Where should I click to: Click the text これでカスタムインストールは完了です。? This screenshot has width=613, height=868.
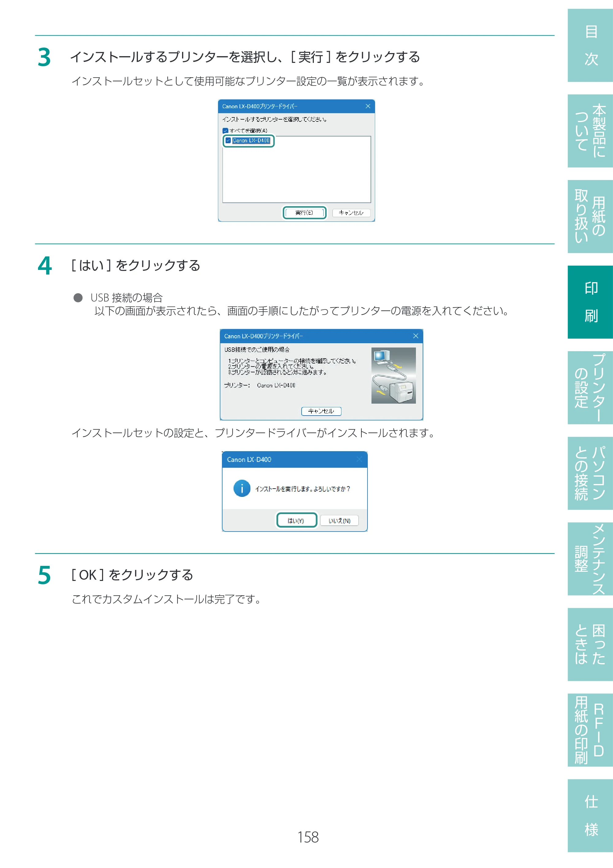pyautogui.click(x=166, y=599)
